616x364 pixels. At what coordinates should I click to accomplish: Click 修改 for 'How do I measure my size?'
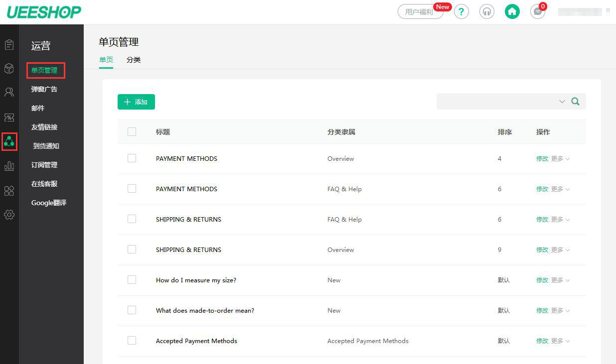[542, 280]
